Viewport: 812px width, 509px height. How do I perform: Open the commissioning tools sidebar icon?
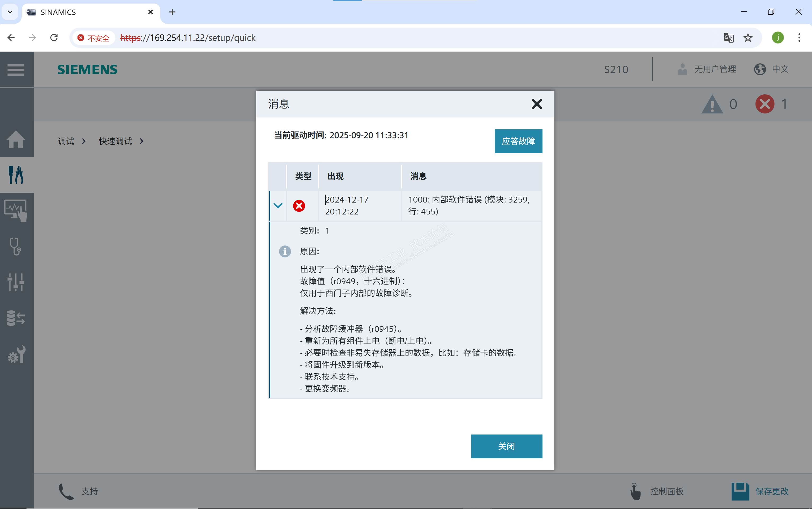tap(16, 174)
